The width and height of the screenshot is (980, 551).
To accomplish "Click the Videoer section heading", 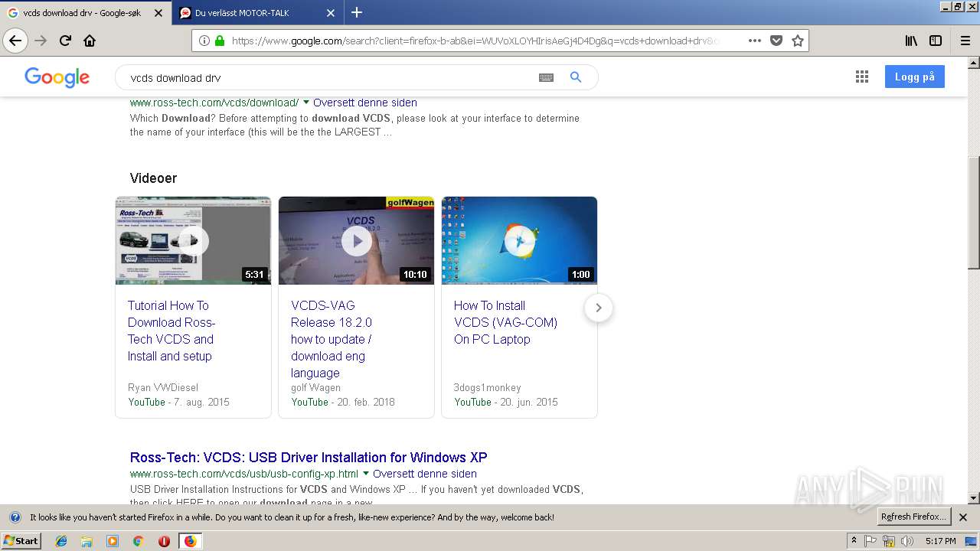I will [x=153, y=178].
